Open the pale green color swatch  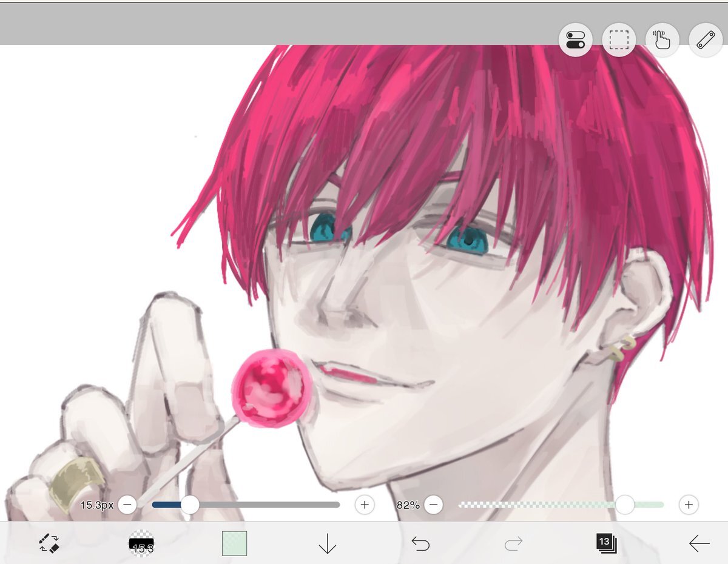click(x=234, y=543)
